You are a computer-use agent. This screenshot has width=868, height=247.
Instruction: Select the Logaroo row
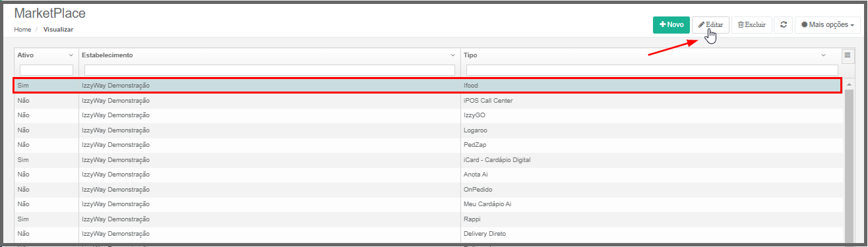[x=428, y=130]
